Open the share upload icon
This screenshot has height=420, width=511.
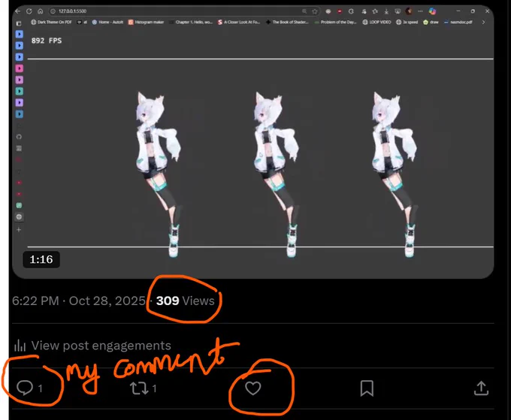tap(481, 388)
